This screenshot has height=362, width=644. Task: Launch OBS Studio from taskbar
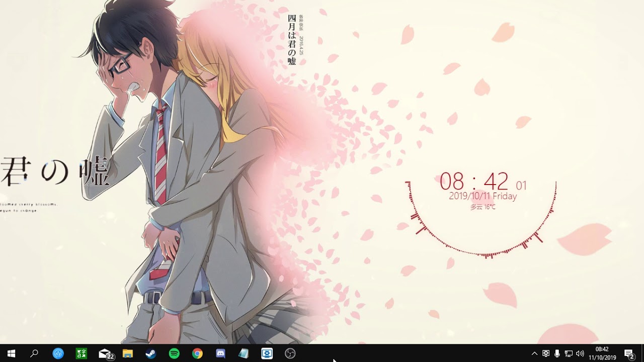point(290,353)
